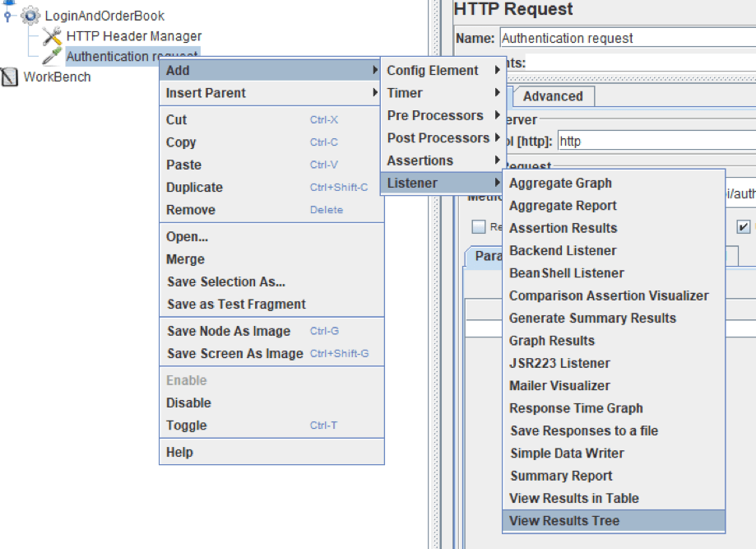Choose Duplicate from context menu
This screenshot has height=549, width=756.
tap(271, 187)
